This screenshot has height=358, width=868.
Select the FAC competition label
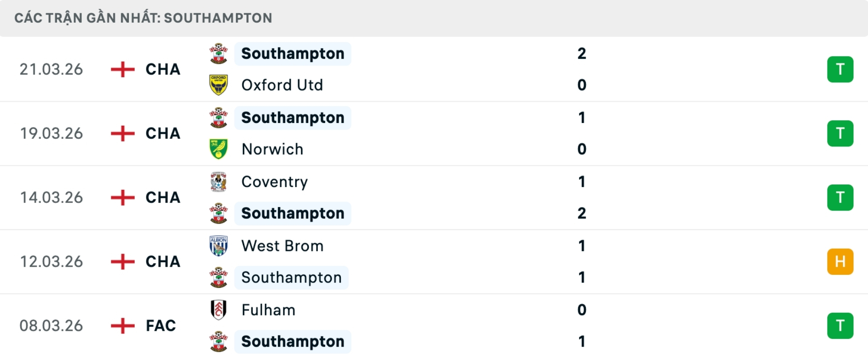[x=160, y=326]
